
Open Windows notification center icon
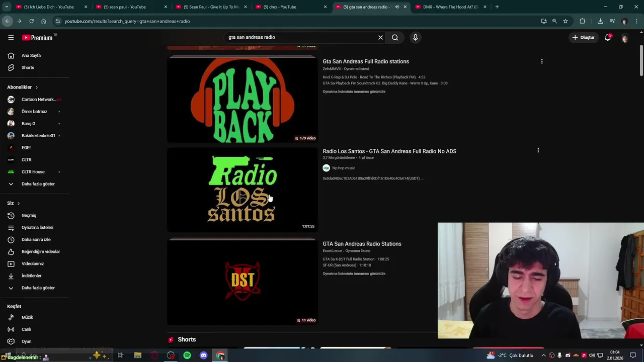pos(633,355)
